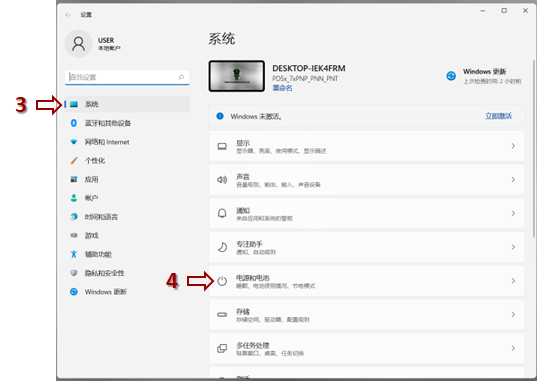
Task: Select 网络和 Internet in the sidebar
Action: (107, 142)
